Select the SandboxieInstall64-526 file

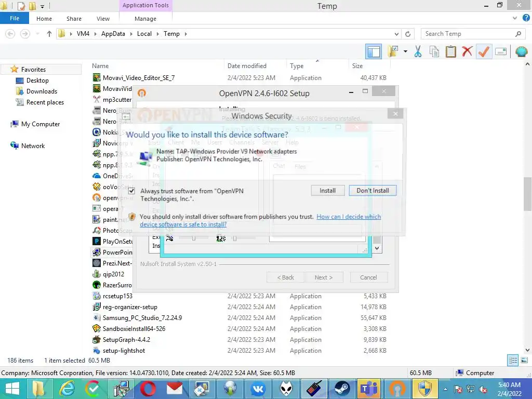point(134,329)
